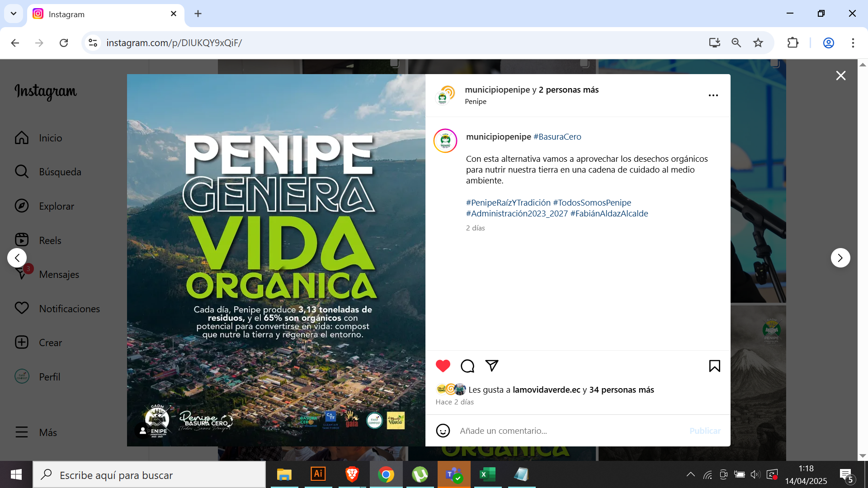This screenshot has width=868, height=488.
Task: Open the tab search dropdown
Action: point(14,14)
